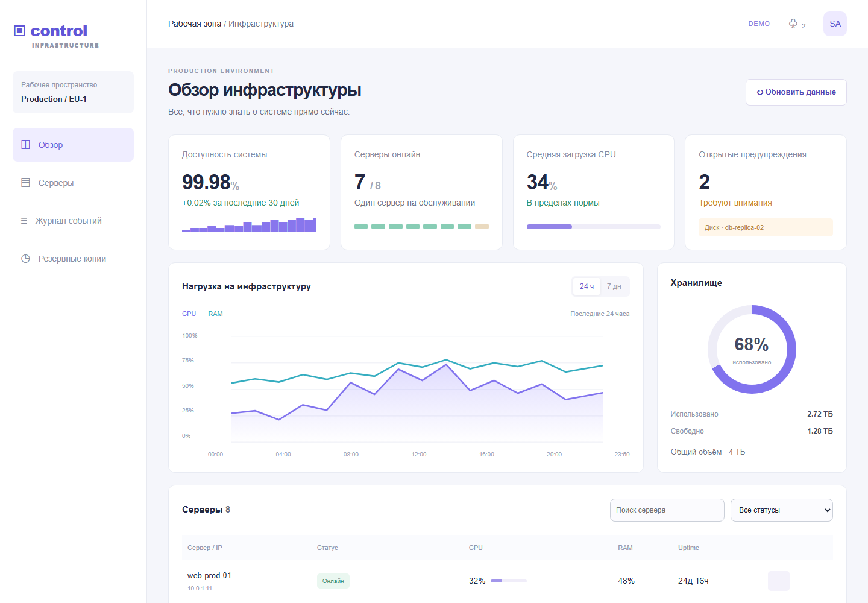This screenshot has width=868, height=603.
Task: Open notifications bell icon in header
Action: [x=793, y=24]
